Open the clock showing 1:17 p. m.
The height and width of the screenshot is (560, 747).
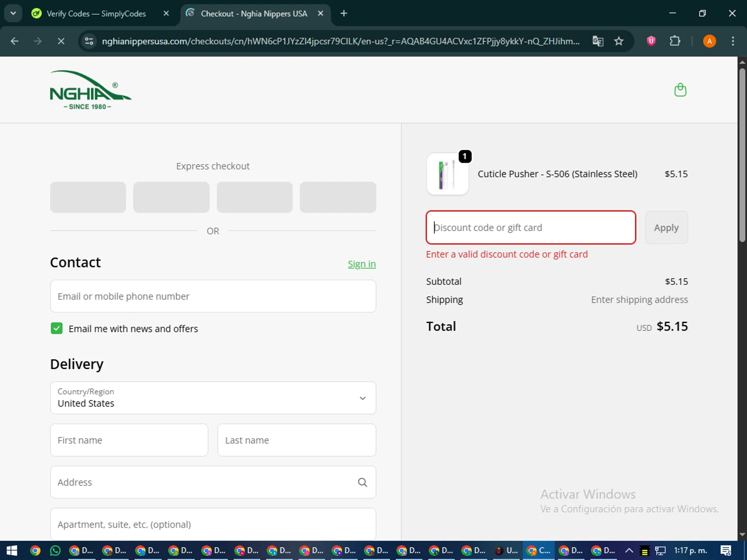(x=690, y=551)
